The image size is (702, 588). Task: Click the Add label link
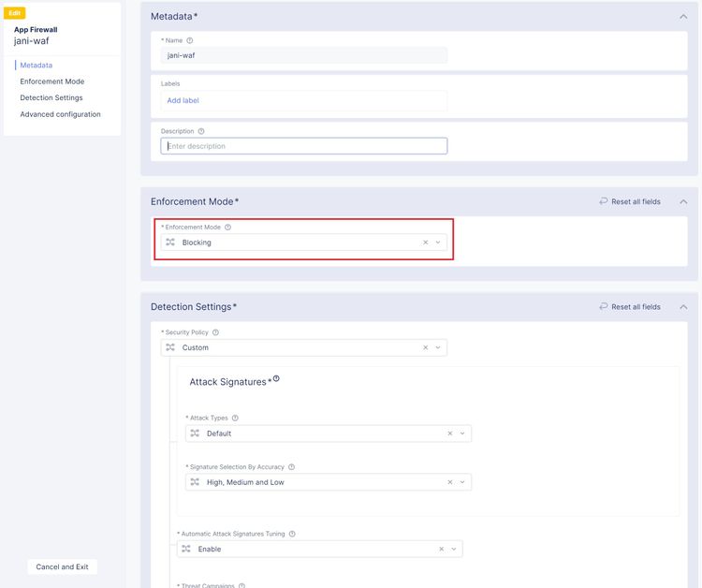pyautogui.click(x=183, y=100)
